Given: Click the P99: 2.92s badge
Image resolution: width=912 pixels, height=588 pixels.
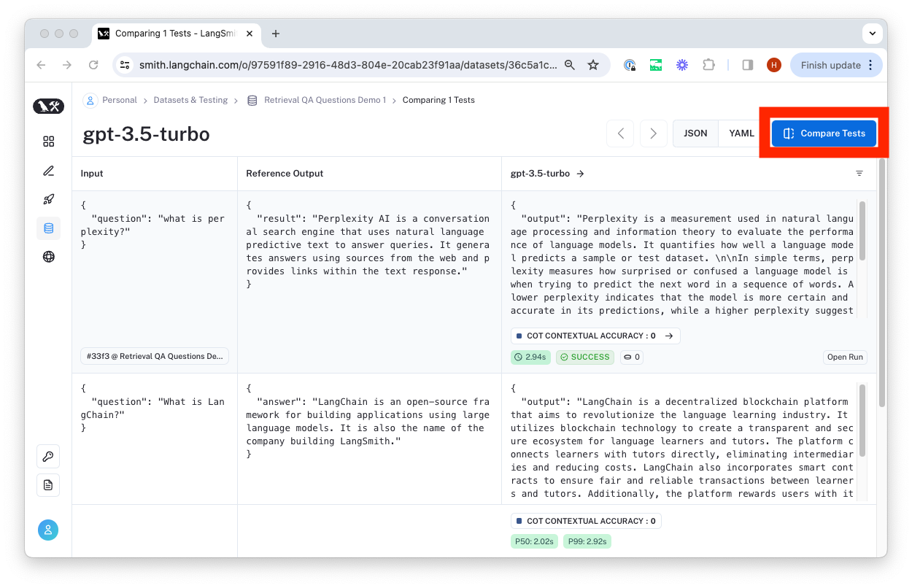Looking at the screenshot, I should click(587, 541).
